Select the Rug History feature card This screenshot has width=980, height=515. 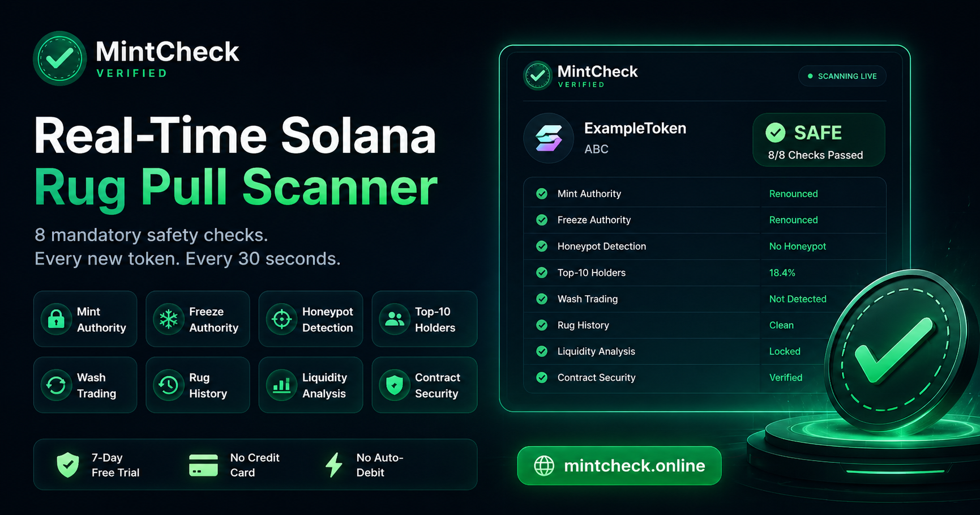pos(198,385)
